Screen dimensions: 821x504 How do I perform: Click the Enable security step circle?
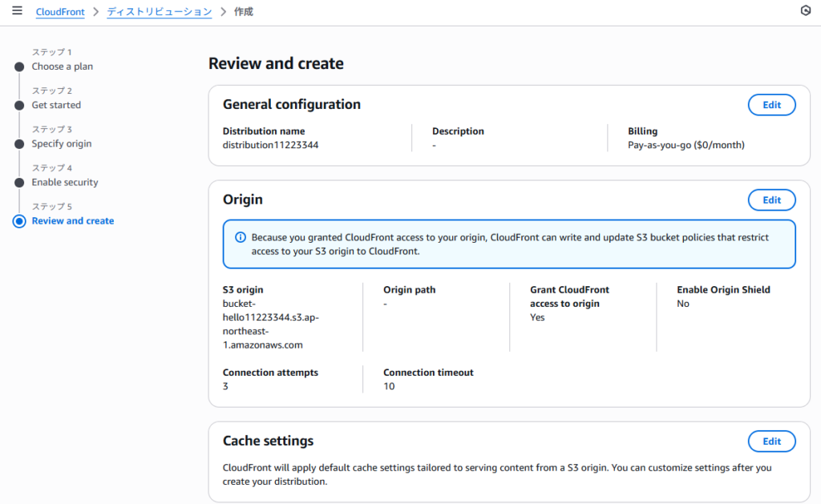coord(19,183)
